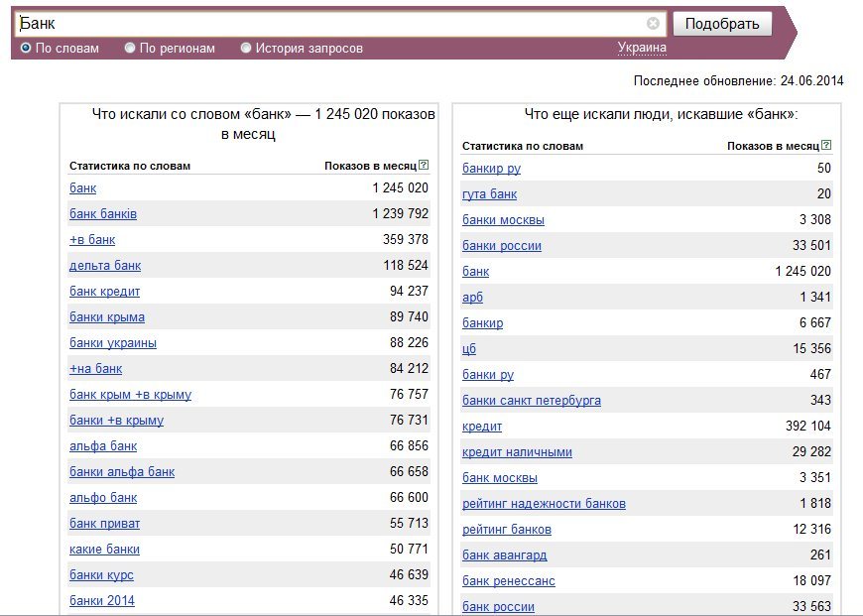The width and height of the screenshot is (863, 616).
Task: Open the 'банк банків' link
Action: [103, 214]
